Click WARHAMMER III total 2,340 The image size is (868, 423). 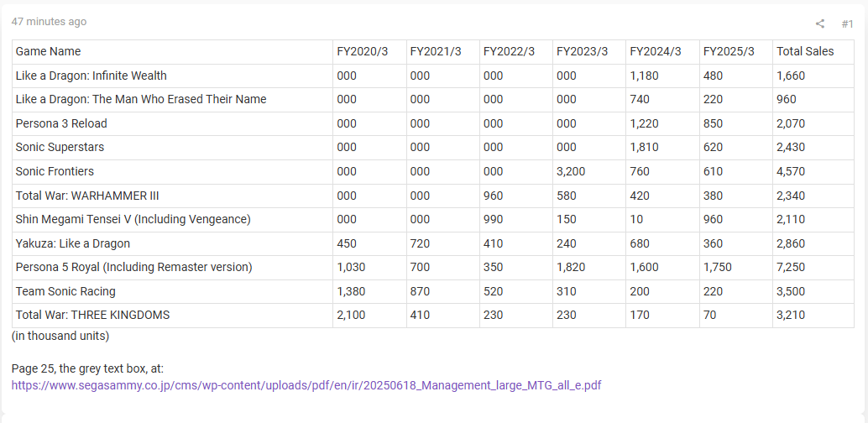[813, 196]
